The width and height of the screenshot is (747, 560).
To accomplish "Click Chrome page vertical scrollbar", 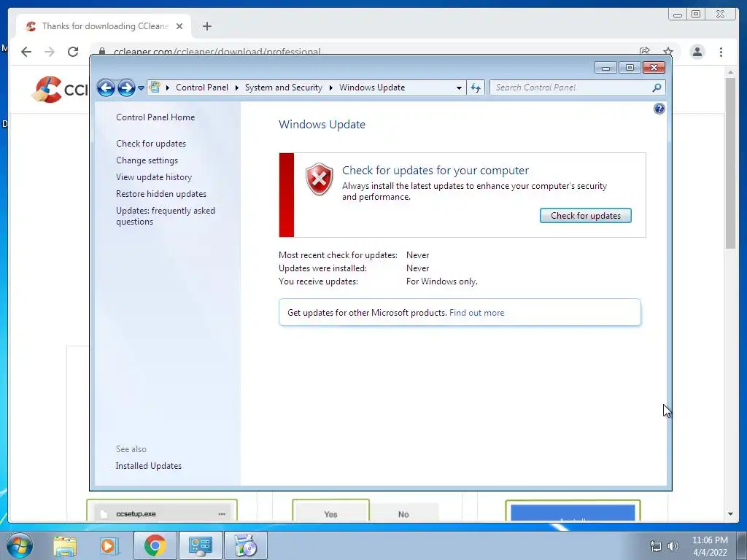I will (730, 163).
